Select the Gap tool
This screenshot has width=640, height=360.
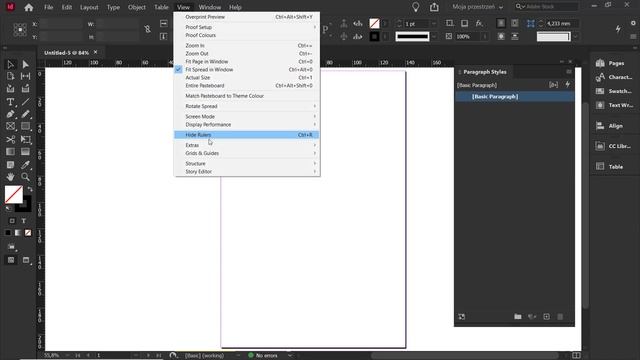pyautogui.click(x=25, y=76)
